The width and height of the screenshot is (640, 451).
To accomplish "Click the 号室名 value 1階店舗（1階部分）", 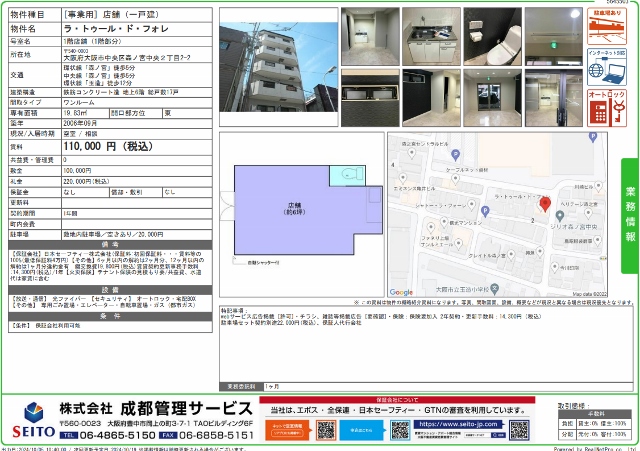I will (92, 41).
